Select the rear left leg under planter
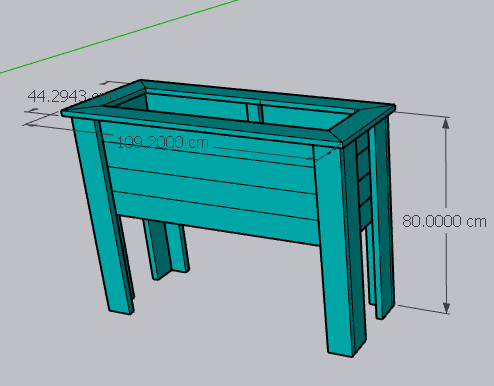 tap(166, 249)
